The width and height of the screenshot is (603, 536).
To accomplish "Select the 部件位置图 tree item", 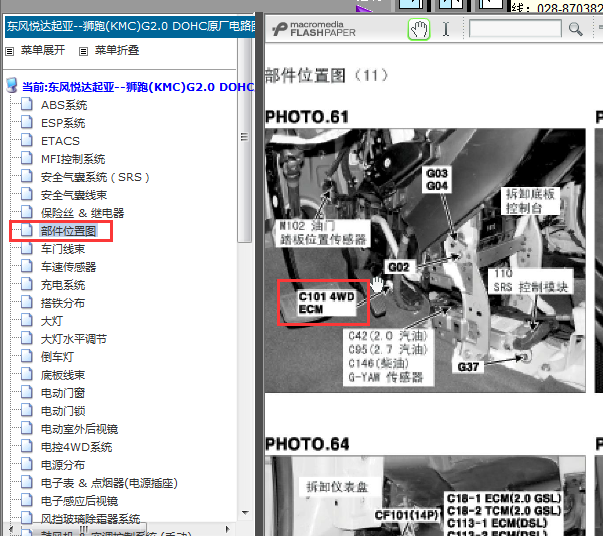I will 69,231.
